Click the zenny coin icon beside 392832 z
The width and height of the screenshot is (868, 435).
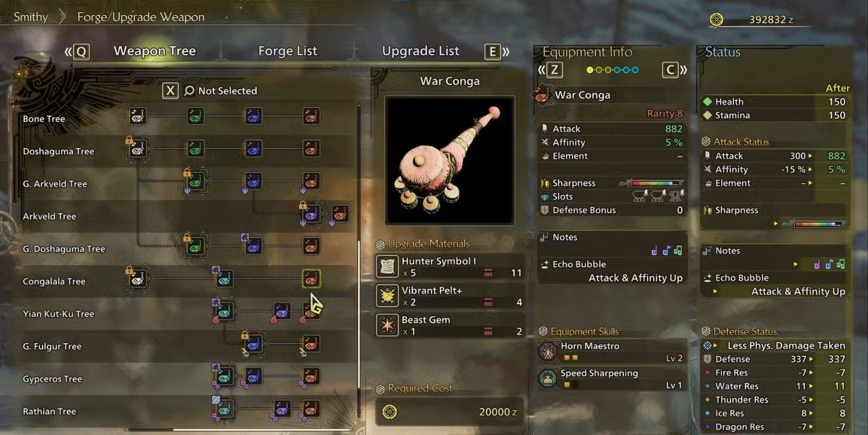click(x=716, y=20)
